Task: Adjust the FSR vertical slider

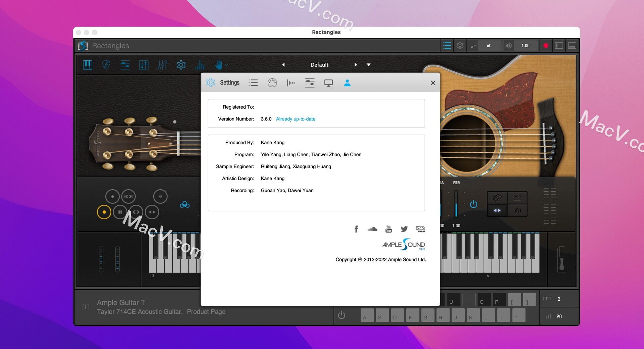Action: (x=456, y=204)
